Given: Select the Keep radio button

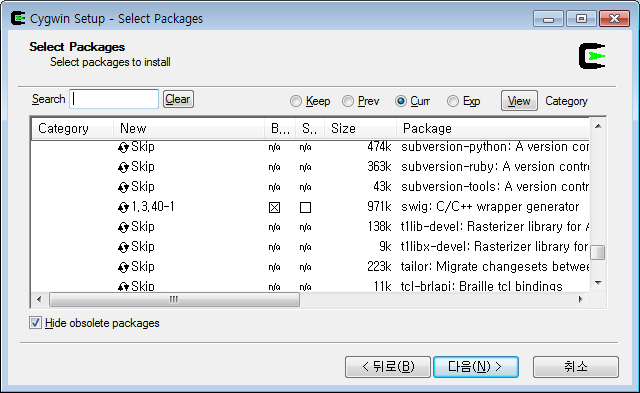Looking at the screenshot, I should tap(296, 101).
